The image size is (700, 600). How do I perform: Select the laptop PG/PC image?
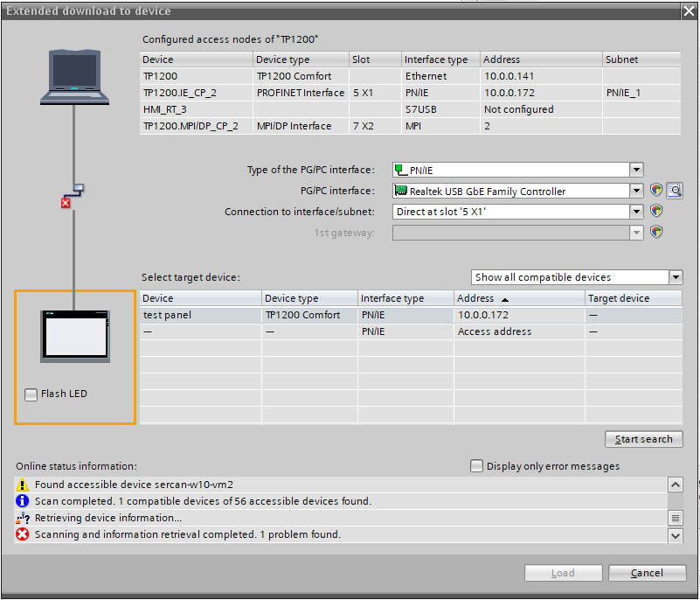pyautogui.click(x=74, y=78)
